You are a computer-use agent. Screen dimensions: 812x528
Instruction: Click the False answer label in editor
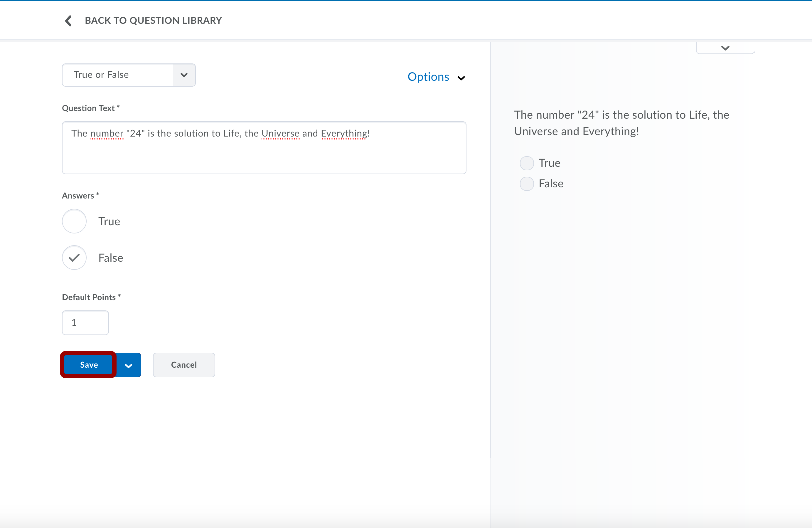tap(111, 258)
